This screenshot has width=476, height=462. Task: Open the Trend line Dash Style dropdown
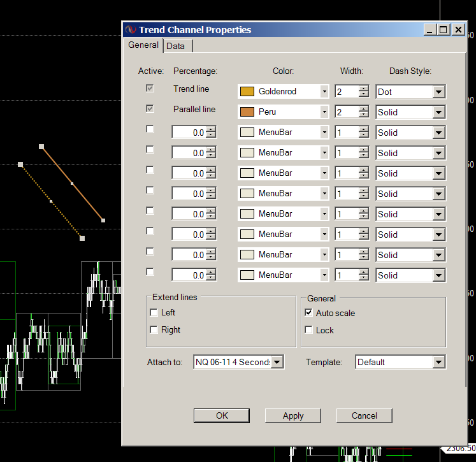point(438,92)
